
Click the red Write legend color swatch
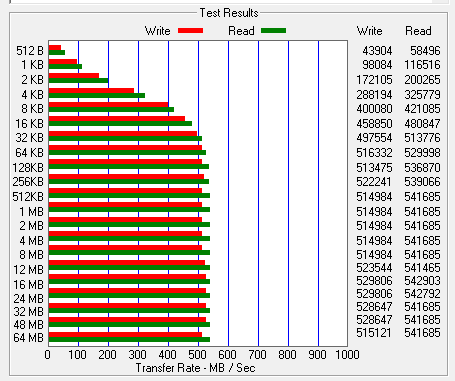[x=190, y=31]
